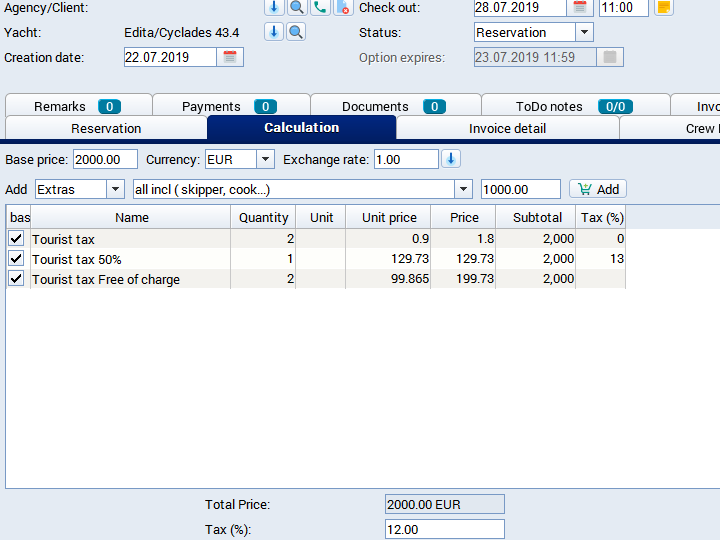Toggle the Tourist tax 50% checkbox
Viewport: 720px width, 540px height.
click(x=16, y=259)
